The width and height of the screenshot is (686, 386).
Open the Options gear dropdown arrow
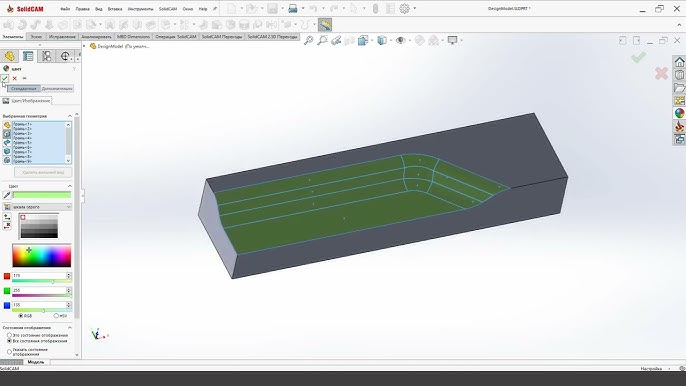[x=414, y=8]
